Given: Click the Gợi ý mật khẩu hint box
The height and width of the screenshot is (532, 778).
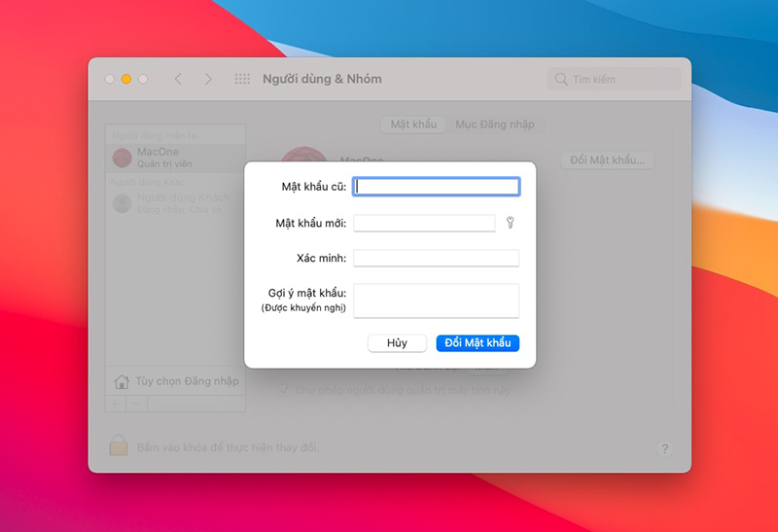Looking at the screenshot, I should point(436,301).
